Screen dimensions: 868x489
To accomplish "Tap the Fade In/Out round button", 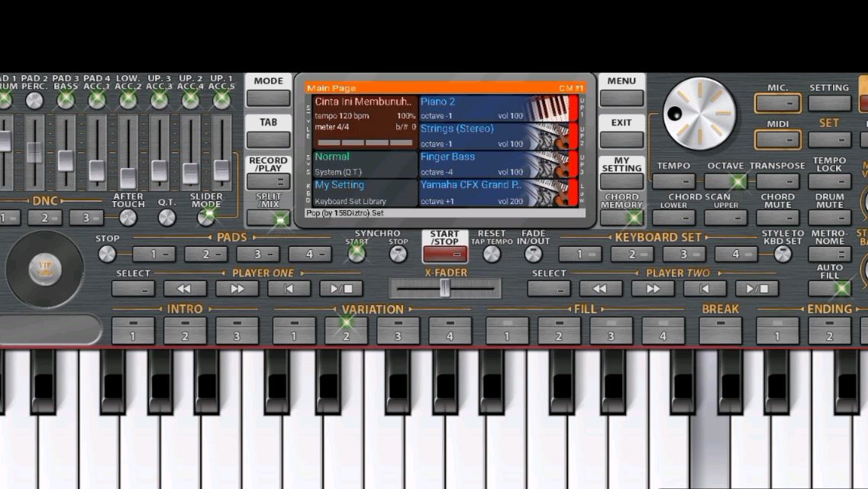I will (x=533, y=254).
